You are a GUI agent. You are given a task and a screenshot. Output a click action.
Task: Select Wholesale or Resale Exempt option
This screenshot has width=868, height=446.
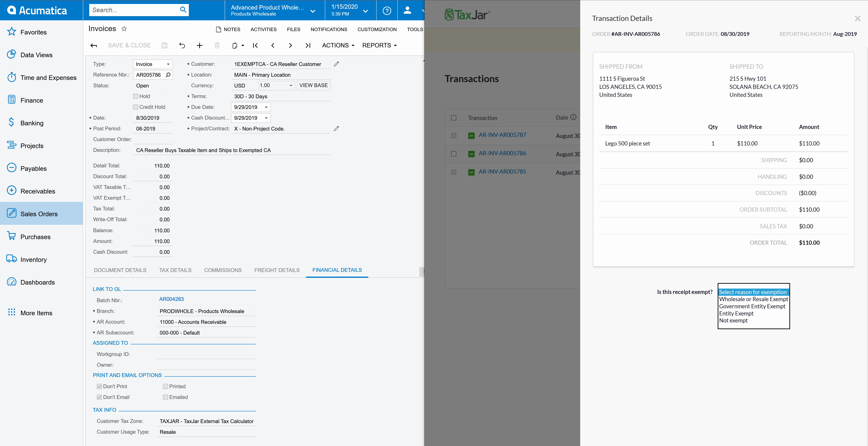(x=753, y=299)
